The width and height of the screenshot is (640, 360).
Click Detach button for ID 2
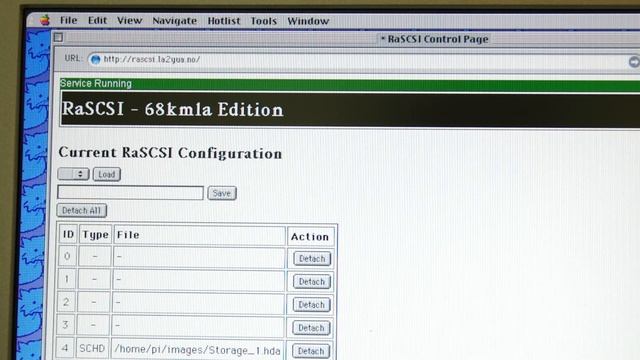click(x=311, y=305)
